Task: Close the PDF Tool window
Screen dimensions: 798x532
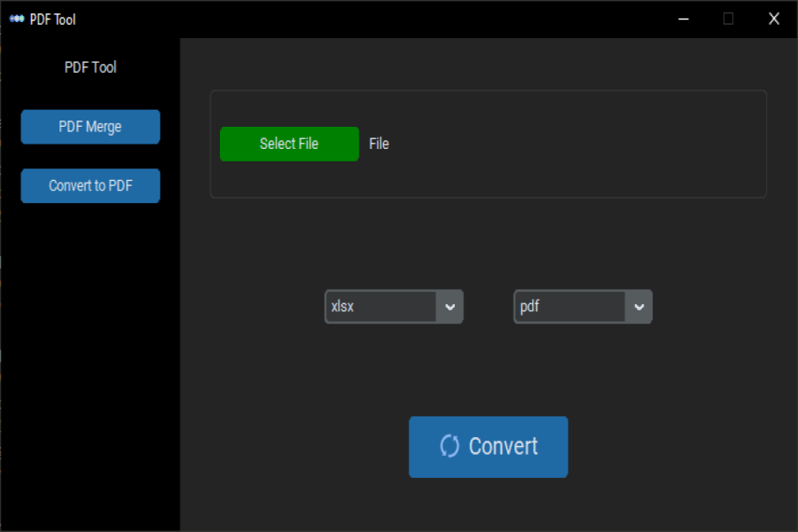Action: coord(773,19)
